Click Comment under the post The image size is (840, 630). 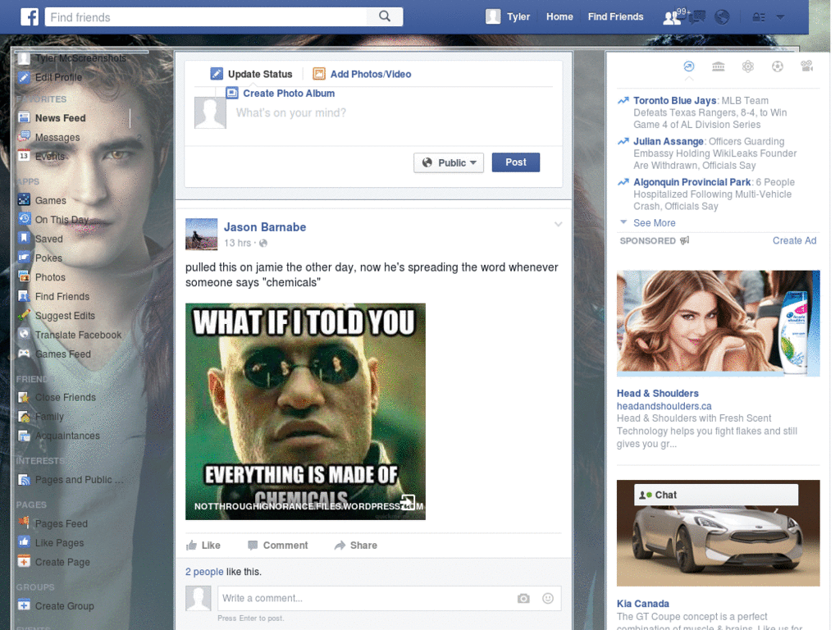pyautogui.click(x=277, y=546)
